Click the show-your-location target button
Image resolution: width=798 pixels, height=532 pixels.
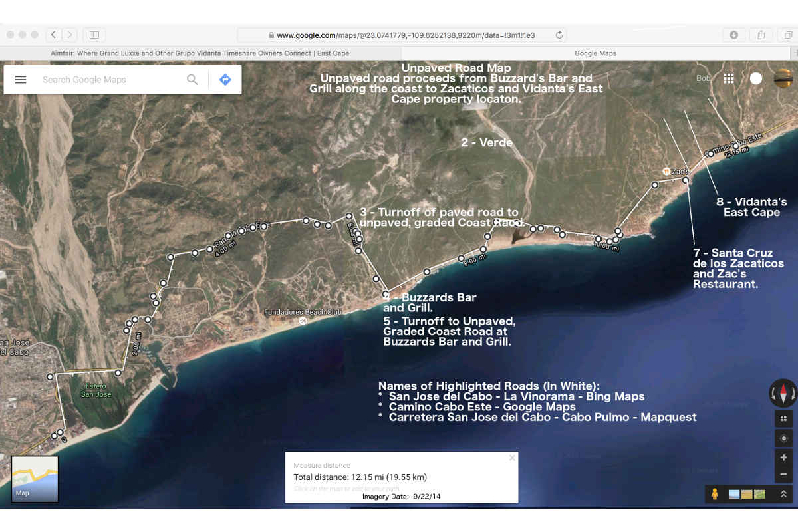(x=783, y=438)
